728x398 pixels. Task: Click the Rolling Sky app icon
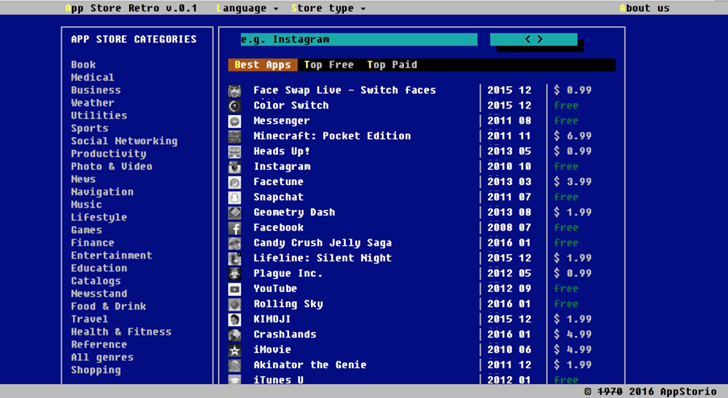coord(234,305)
